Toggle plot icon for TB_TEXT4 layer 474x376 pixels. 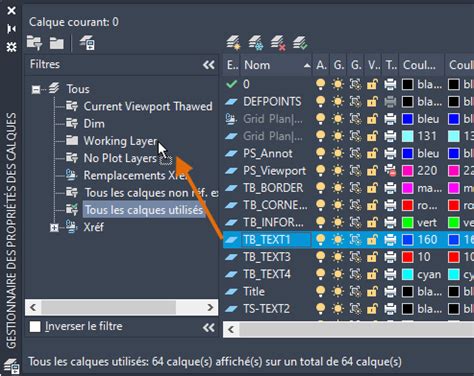tap(390, 274)
